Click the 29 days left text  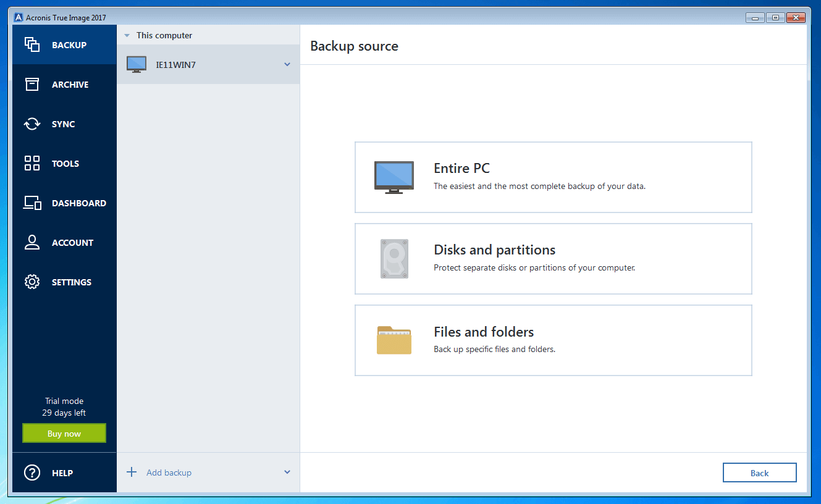[64, 413]
